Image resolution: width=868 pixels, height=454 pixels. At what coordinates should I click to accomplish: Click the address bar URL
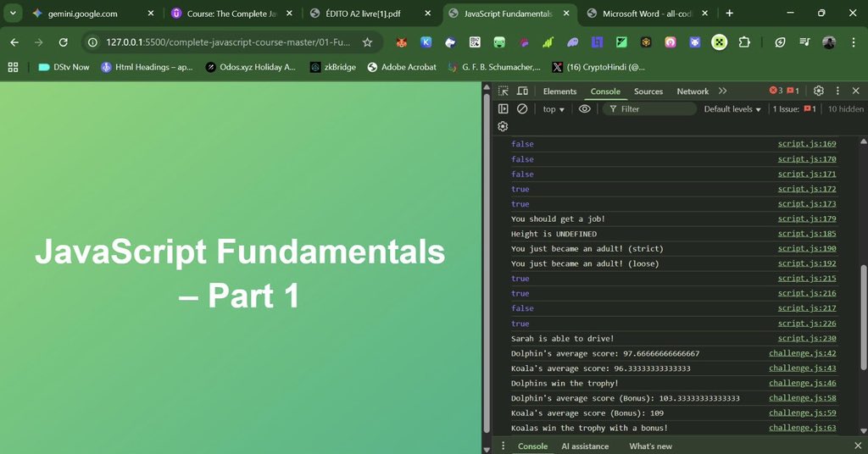click(227, 42)
